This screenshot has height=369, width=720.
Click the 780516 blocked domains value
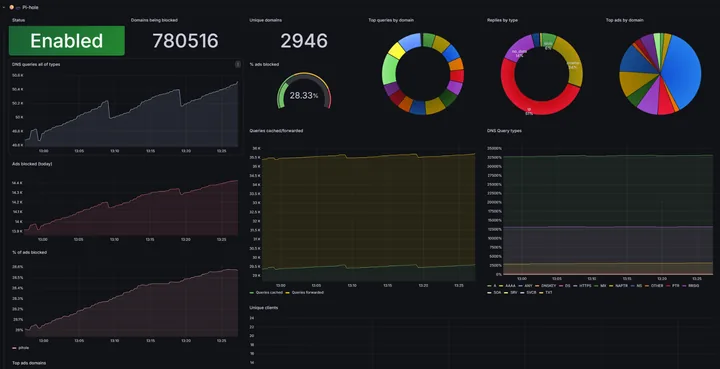(186, 41)
